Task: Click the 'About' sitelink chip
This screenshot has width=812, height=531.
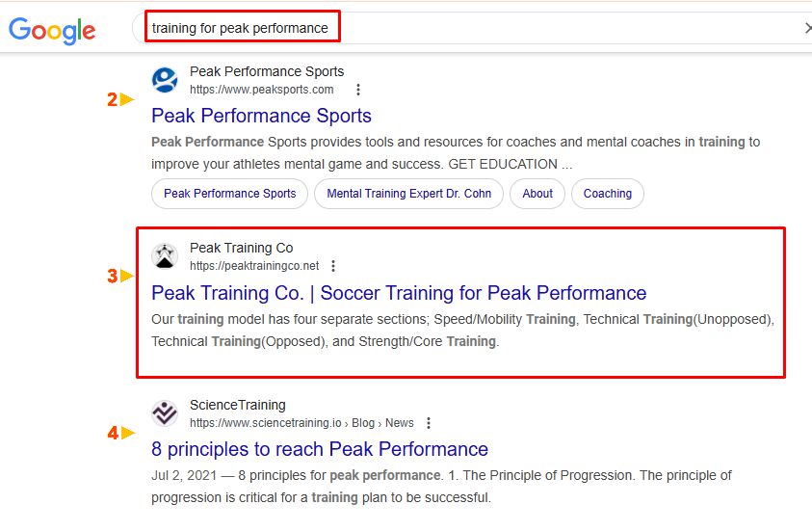Action: pos(537,194)
